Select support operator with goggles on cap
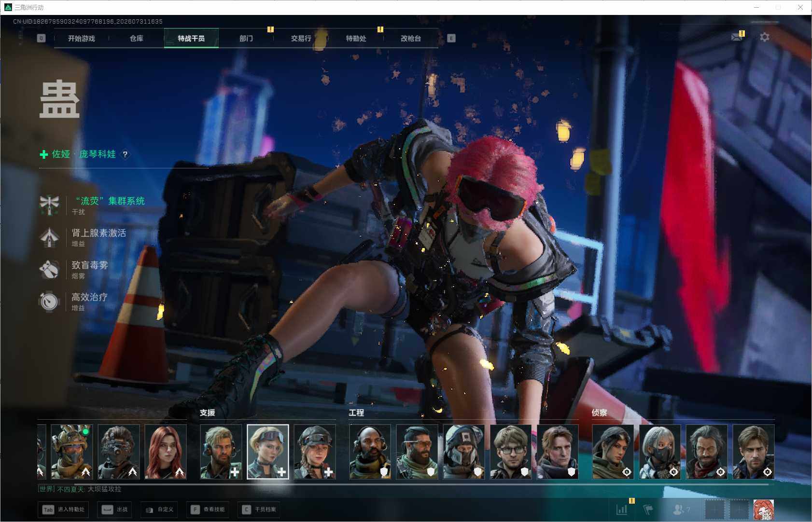Image resolution: width=812 pixels, height=522 pixels. 315,452
